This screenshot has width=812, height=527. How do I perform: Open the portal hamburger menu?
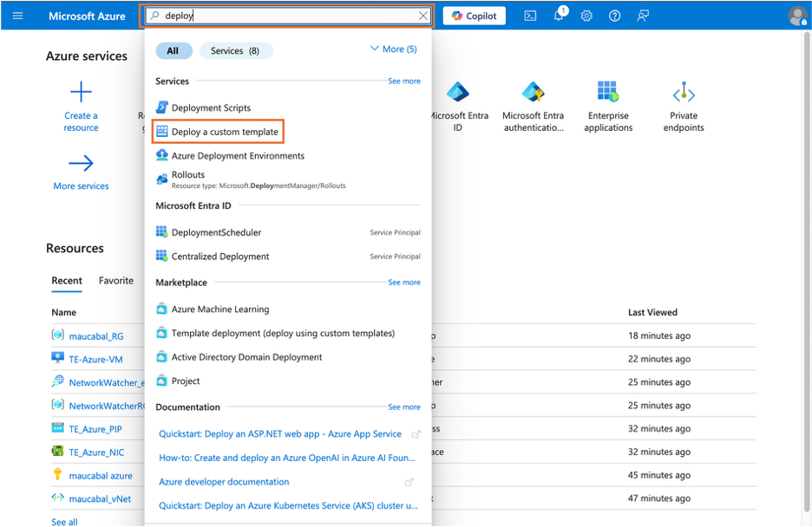pyautogui.click(x=18, y=15)
